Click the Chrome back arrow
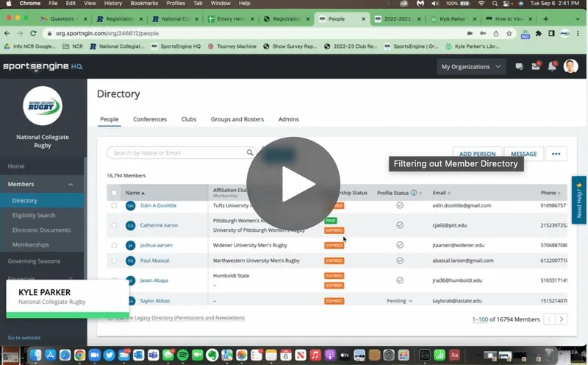The height and width of the screenshot is (365, 588). [7, 33]
